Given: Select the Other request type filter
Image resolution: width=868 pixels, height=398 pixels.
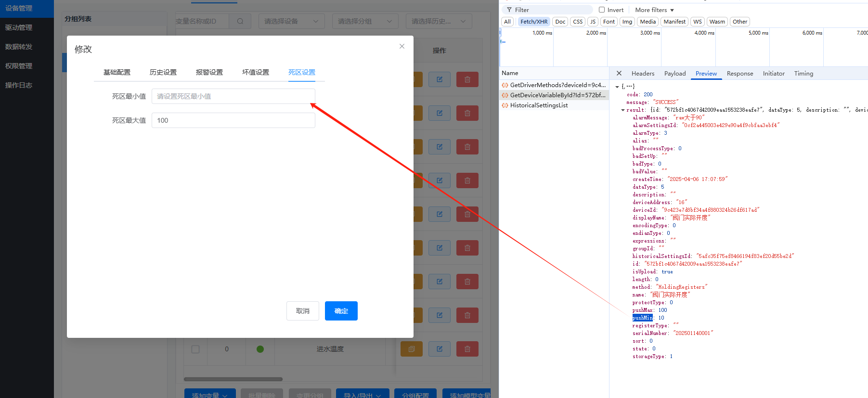Looking at the screenshot, I should [740, 22].
